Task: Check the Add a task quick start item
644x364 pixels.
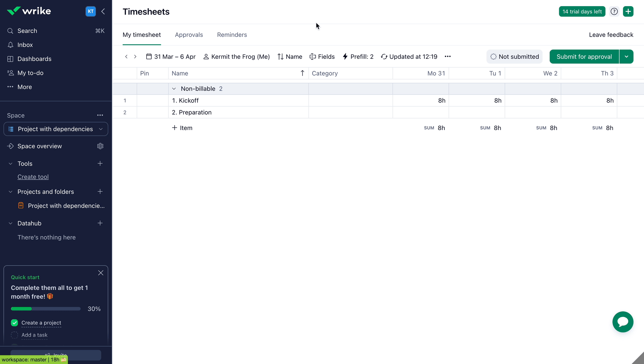Action: [x=14, y=335]
